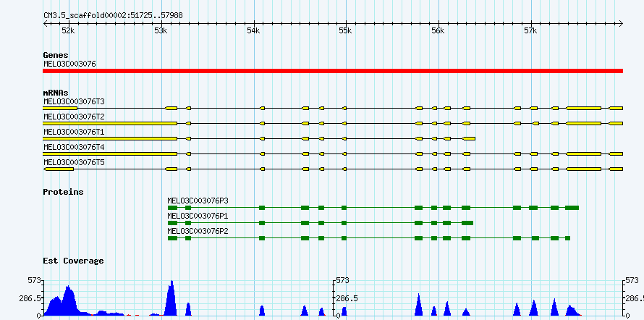Click the last green block of MELO3C003076P2
The image size is (644, 320).
pos(567,238)
